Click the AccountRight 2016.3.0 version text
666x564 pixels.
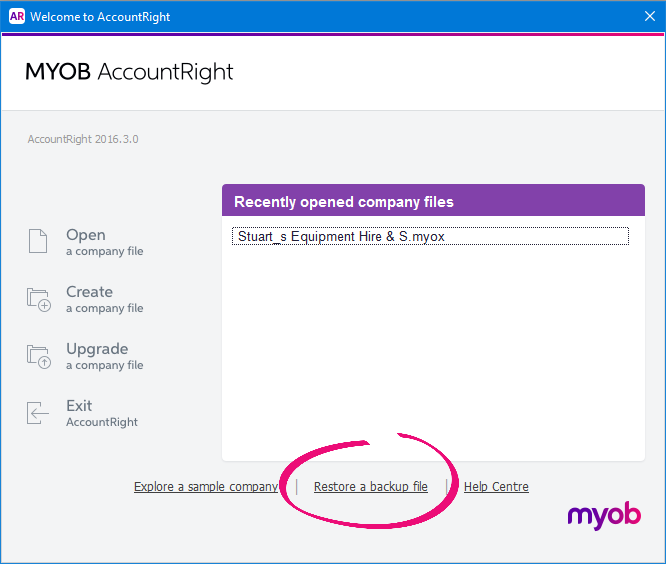(83, 139)
